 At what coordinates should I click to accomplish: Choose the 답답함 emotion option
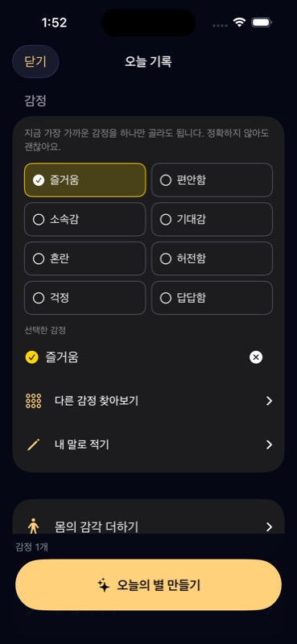[x=212, y=298]
